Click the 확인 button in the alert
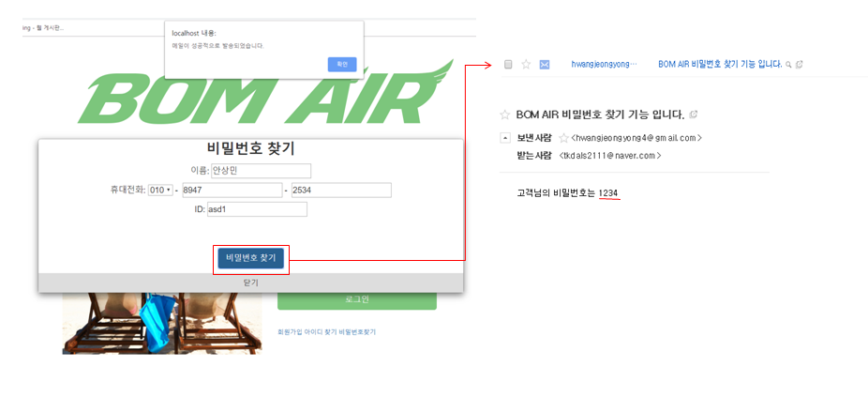 click(x=342, y=65)
